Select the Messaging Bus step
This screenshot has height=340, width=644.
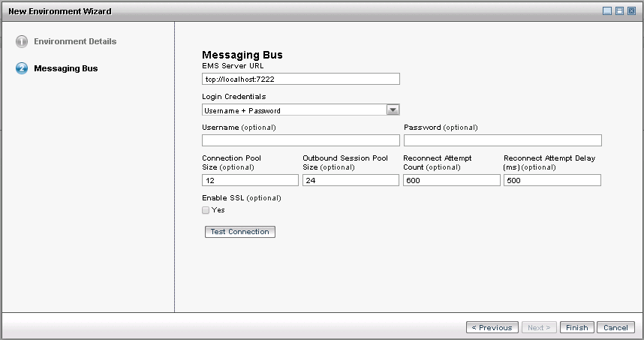(x=66, y=68)
